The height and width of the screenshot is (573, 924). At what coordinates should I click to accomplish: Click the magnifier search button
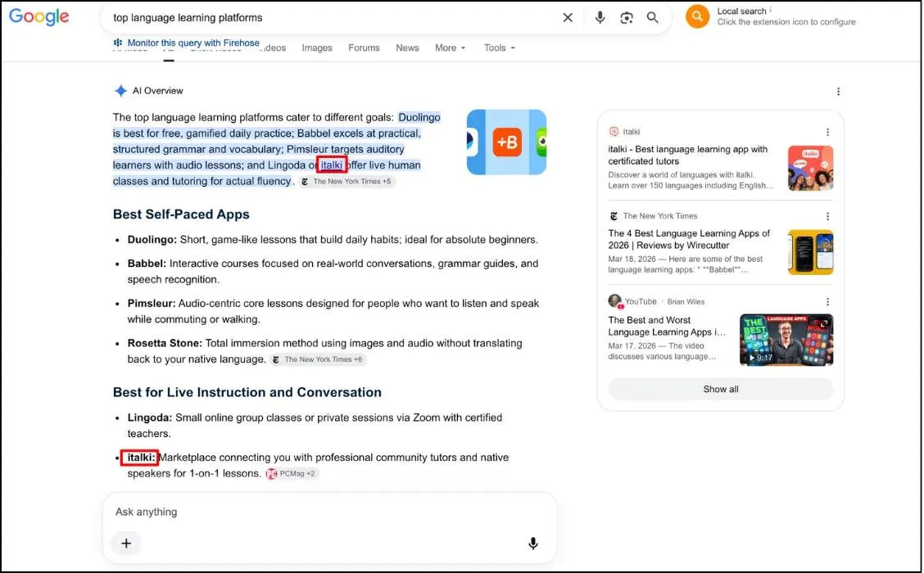[652, 18]
